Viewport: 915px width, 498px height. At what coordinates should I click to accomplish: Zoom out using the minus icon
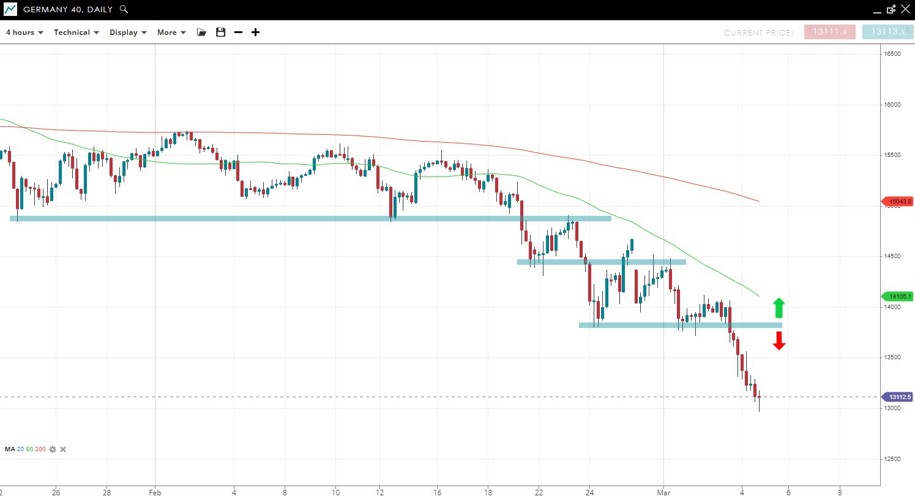pyautogui.click(x=238, y=32)
